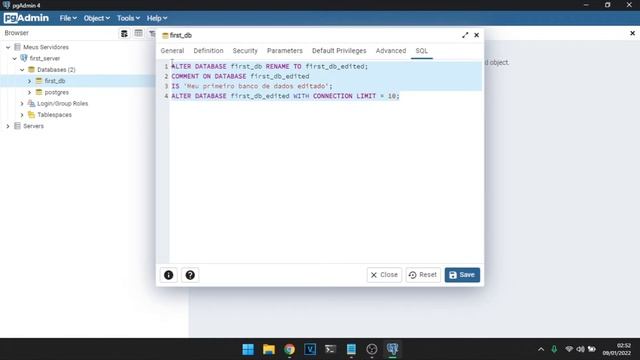Collapse the Databases (2) tree node
Screen dimensions: 640x360
[x=22, y=70]
